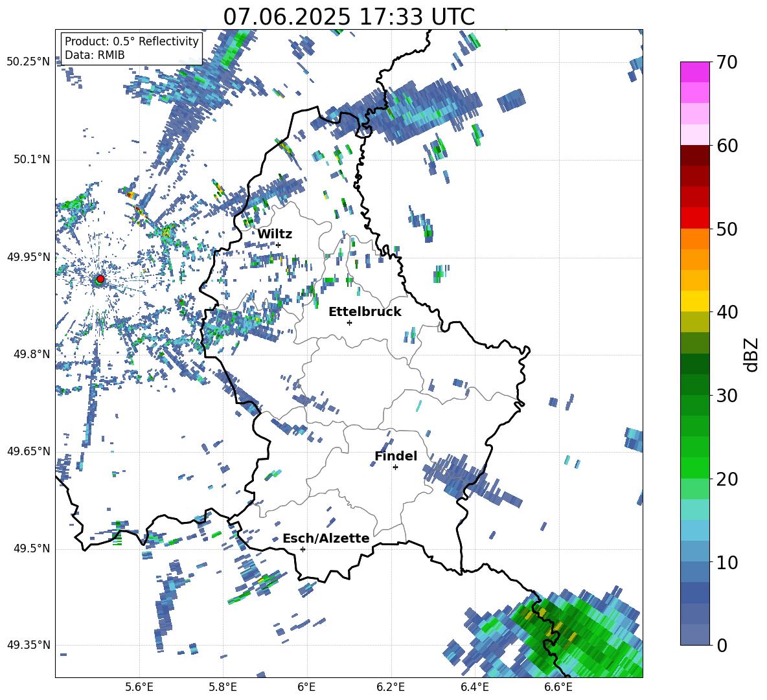The width and height of the screenshot is (767, 700).
Task: Click the dark red 60 dBZ color band
Action: [694, 155]
